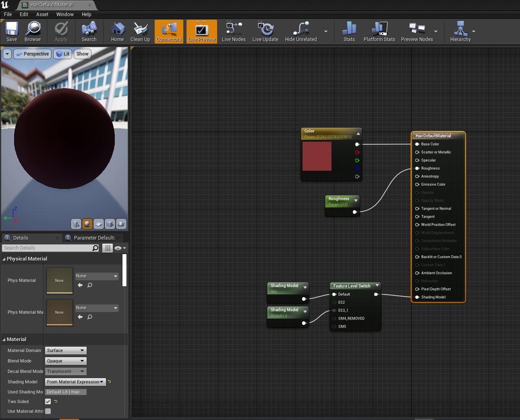Expand the Feature Level Switch node arrow
Screen dimensions: 520x420
click(x=377, y=286)
